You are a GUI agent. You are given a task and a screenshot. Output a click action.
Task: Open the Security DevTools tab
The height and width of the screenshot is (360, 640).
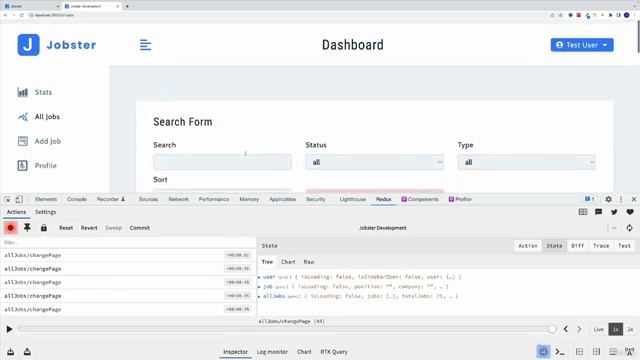316,199
